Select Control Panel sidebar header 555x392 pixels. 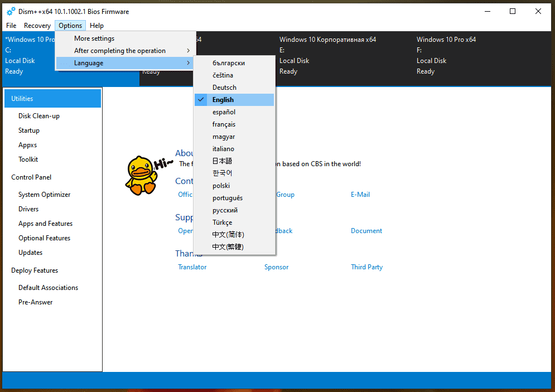pos(31,177)
